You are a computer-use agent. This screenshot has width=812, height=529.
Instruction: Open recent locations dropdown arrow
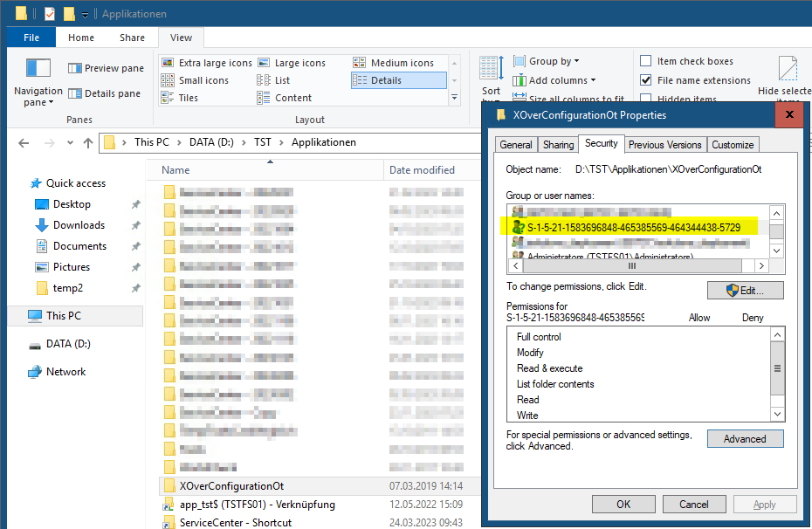tap(70, 143)
